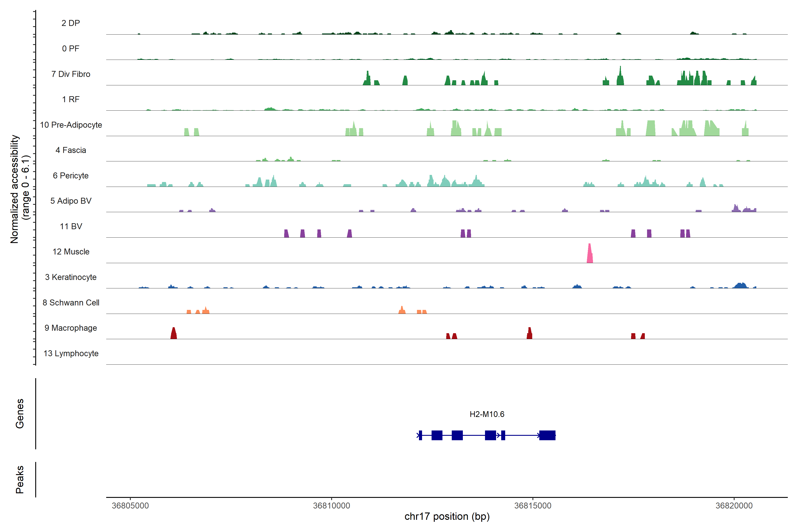This screenshot has width=798, height=532.
Task: Click the Genes panel label
Action: (x=20, y=414)
